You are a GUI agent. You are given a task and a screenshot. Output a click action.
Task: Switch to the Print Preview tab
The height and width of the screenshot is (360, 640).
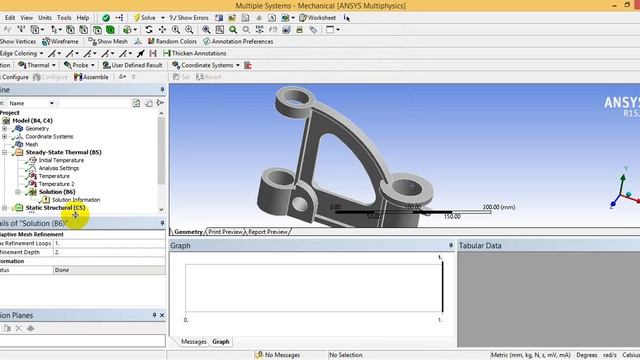click(x=225, y=231)
